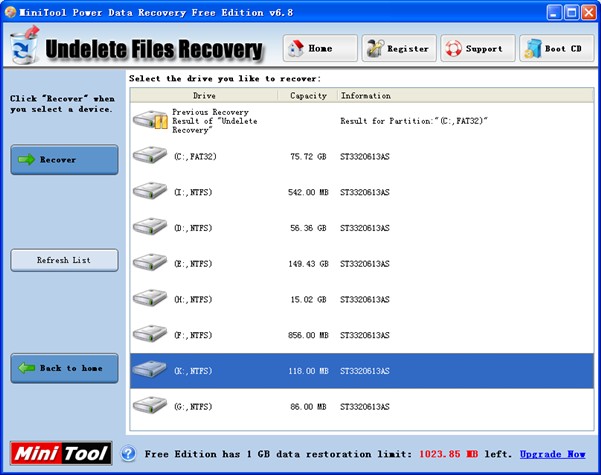Image resolution: width=601 pixels, height=475 pixels.
Task: Click the (H:,NTFS) drive label
Action: click(193, 299)
